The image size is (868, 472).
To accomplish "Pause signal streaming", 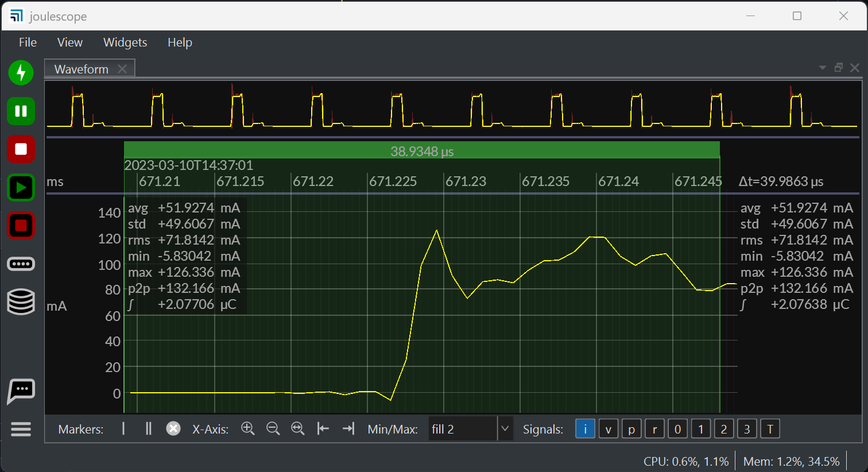I will pyautogui.click(x=21, y=111).
